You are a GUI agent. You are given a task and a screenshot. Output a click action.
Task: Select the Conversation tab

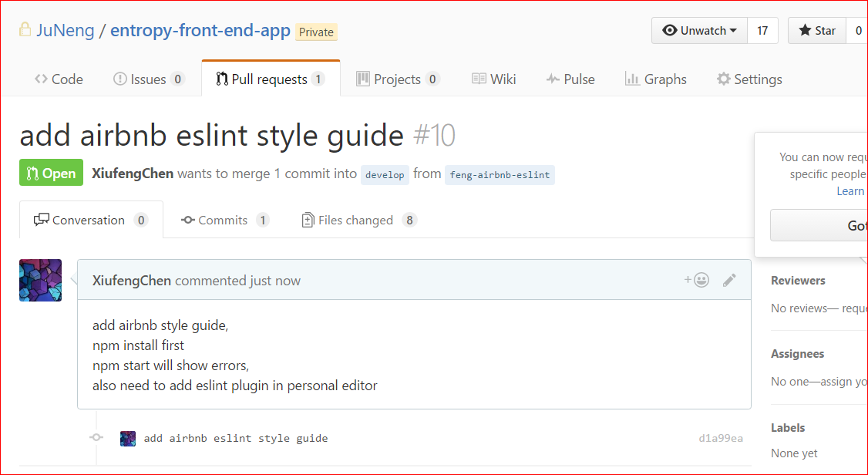pyautogui.click(x=91, y=220)
